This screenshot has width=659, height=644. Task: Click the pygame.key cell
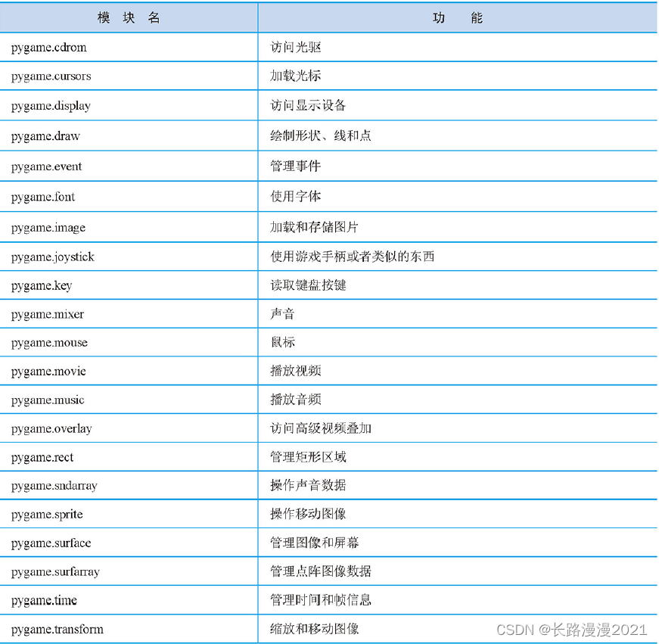click(x=42, y=286)
